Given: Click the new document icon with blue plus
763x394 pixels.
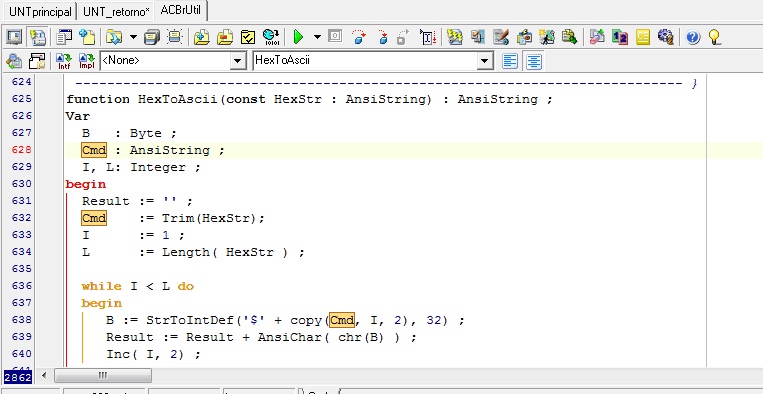Looking at the screenshot, I should click(87, 37).
